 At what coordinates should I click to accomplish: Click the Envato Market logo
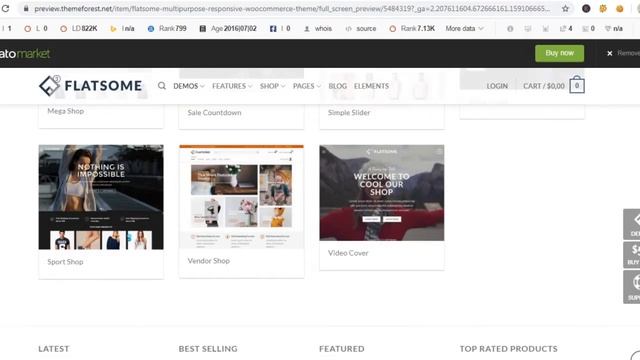[24, 53]
